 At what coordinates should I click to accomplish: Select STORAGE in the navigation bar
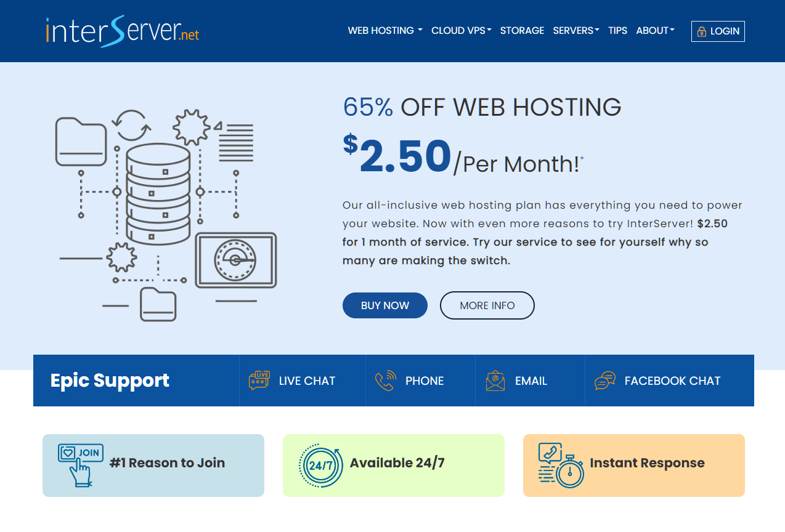[x=522, y=30]
